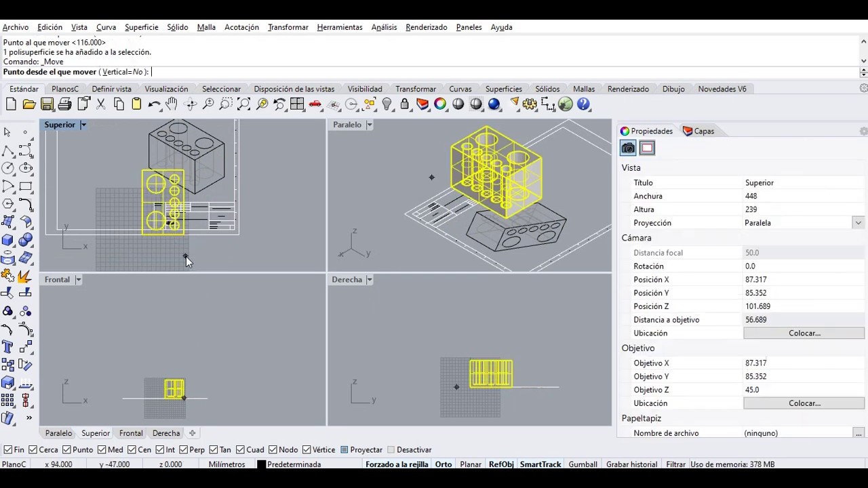
Task: Save the model with the floppy disk icon
Action: pyautogui.click(x=47, y=104)
